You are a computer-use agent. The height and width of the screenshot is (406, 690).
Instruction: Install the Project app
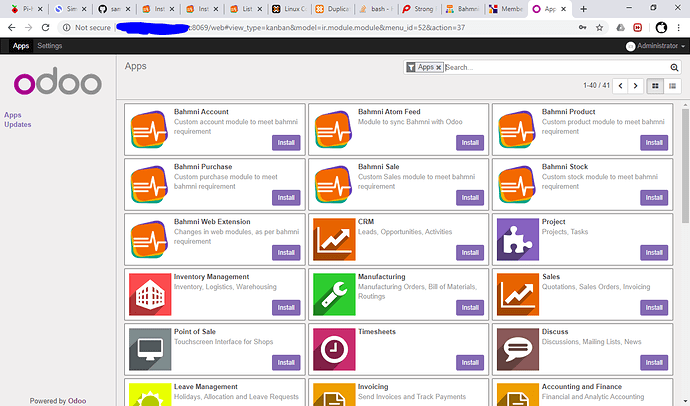click(654, 252)
